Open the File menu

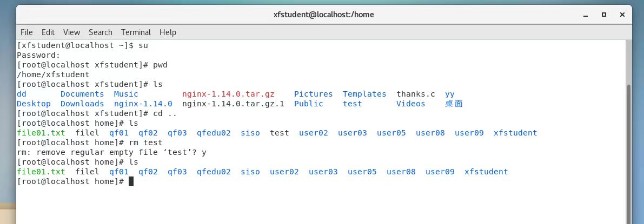tap(26, 32)
